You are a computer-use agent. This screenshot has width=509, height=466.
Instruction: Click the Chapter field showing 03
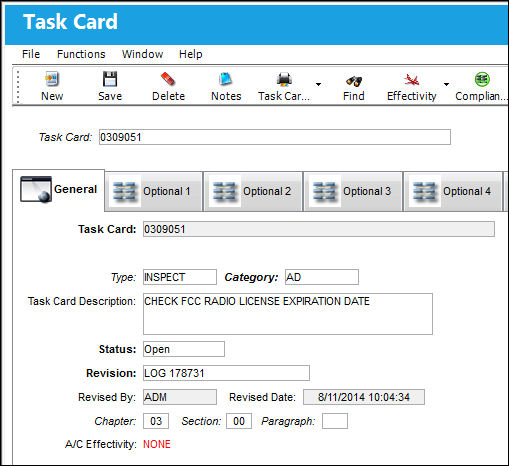156,421
